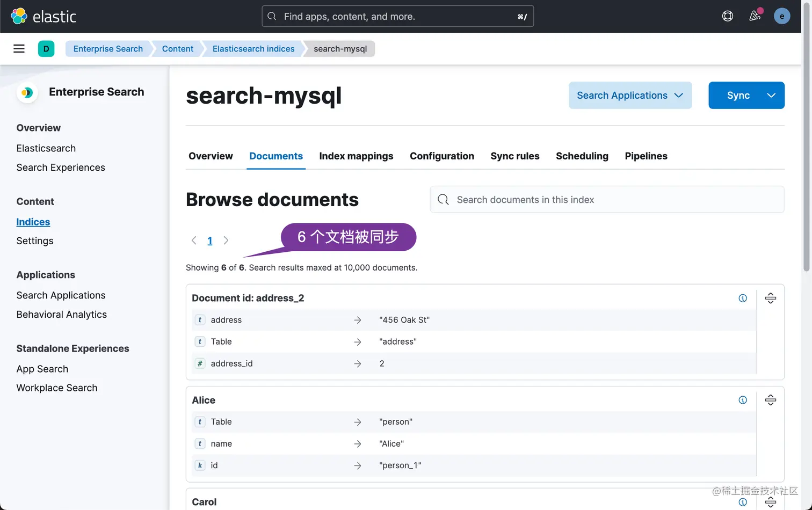This screenshot has height=510, width=812.
Task: Open the newsfeed notifications icon
Action: coord(755,16)
